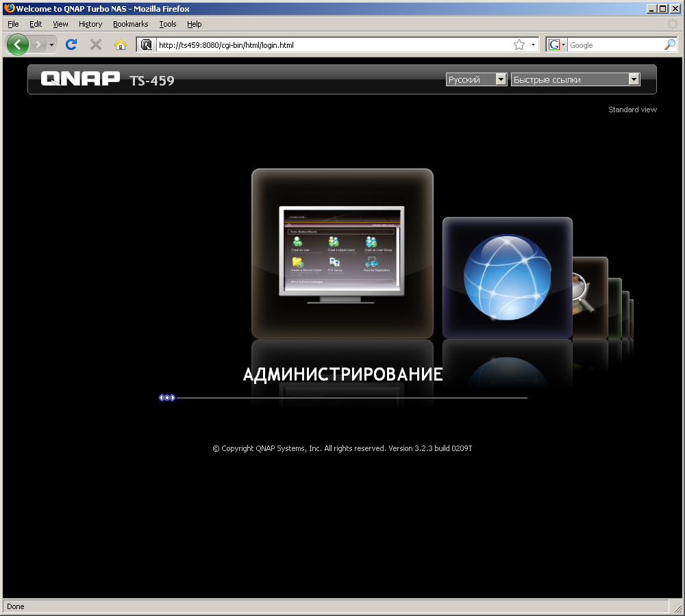Bookmark this page with the star icon

pyautogui.click(x=519, y=44)
